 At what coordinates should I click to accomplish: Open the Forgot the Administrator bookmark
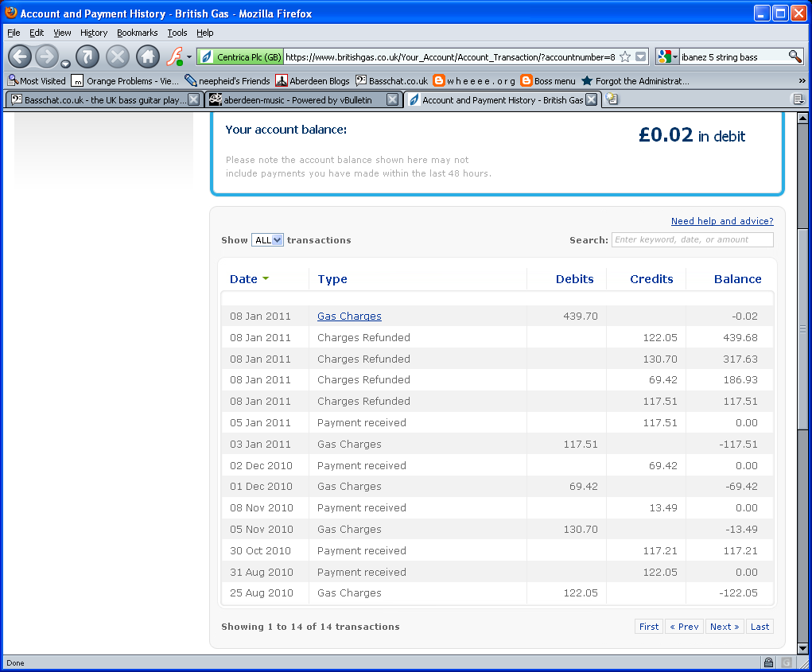635,81
